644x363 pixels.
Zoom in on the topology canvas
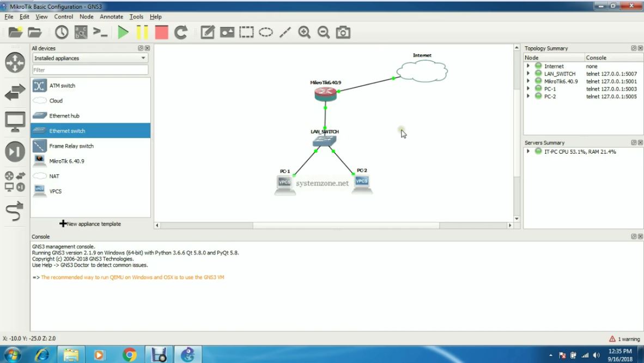tap(305, 32)
